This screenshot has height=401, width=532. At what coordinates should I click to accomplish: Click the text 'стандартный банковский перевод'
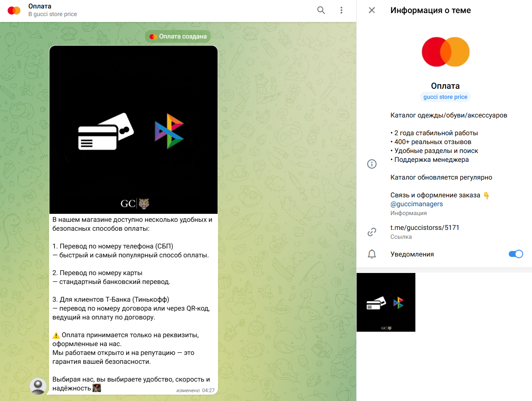click(x=114, y=282)
